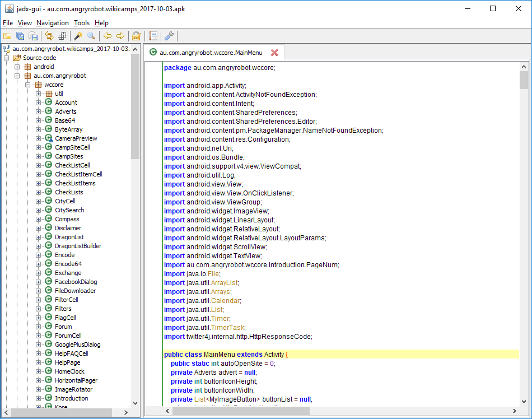Screen dimensions: 532x419
Task: Click the code editor horizontal scrollbar thumb
Action: point(241,411)
